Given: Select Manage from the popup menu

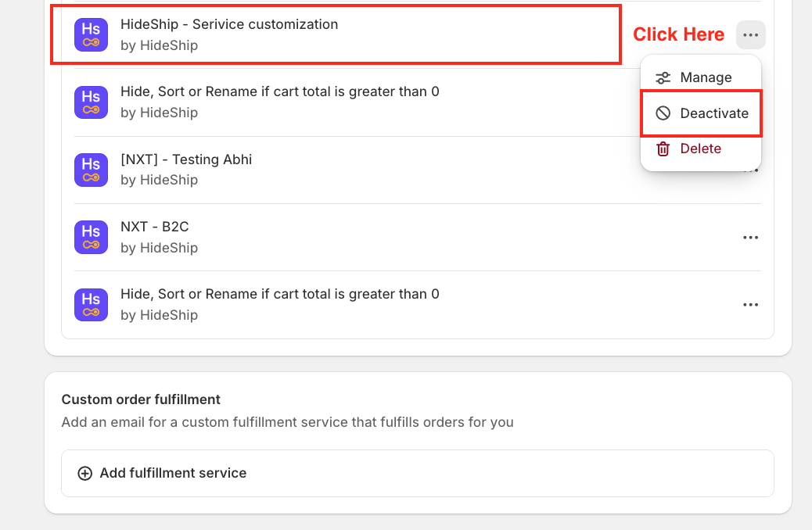Looking at the screenshot, I should [706, 77].
